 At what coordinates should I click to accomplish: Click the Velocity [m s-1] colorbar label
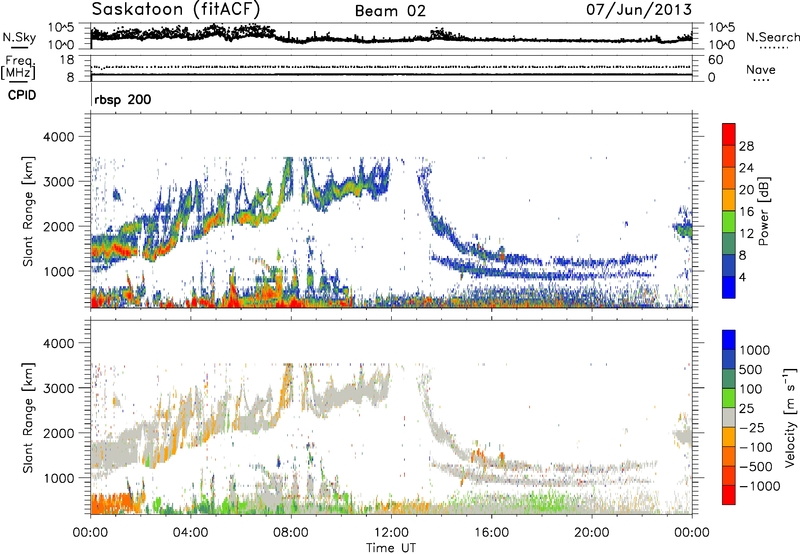click(790, 417)
